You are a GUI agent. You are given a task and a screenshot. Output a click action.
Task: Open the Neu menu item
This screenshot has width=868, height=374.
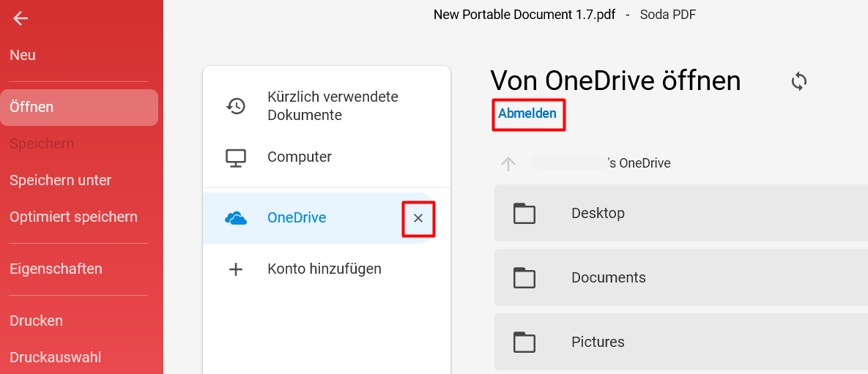coord(23,56)
